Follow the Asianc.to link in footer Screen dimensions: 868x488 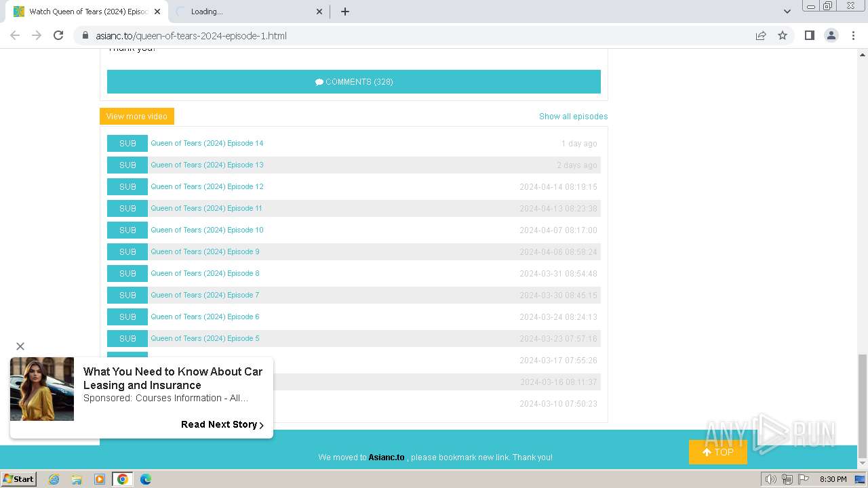[387, 457]
